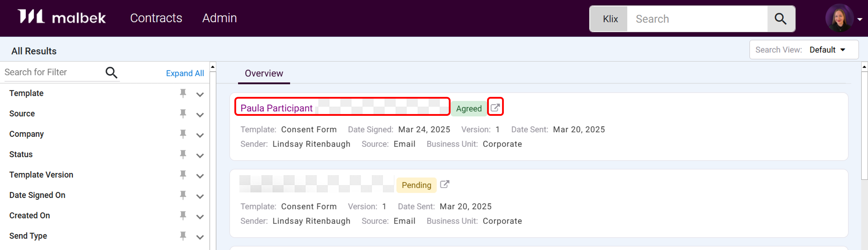The image size is (868, 250).
Task: Open the user profile avatar
Action: point(839,18)
